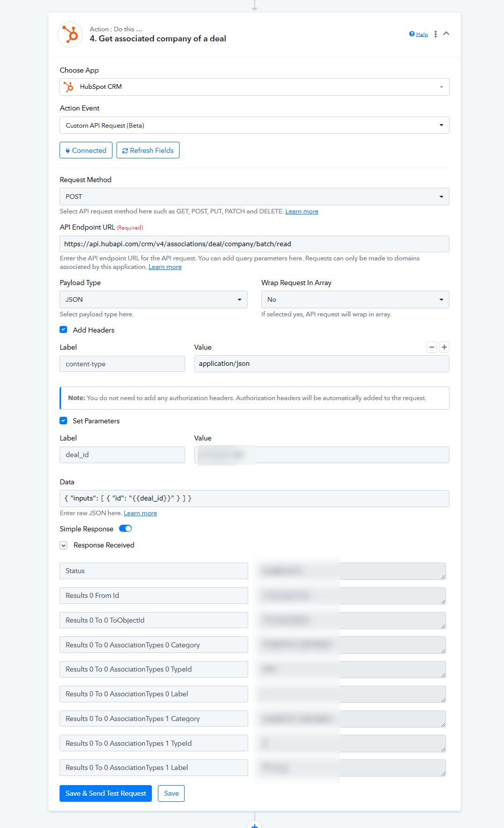The image size is (504, 828).
Task: Uncheck the Set Parameters checkbox
Action: 64,420
